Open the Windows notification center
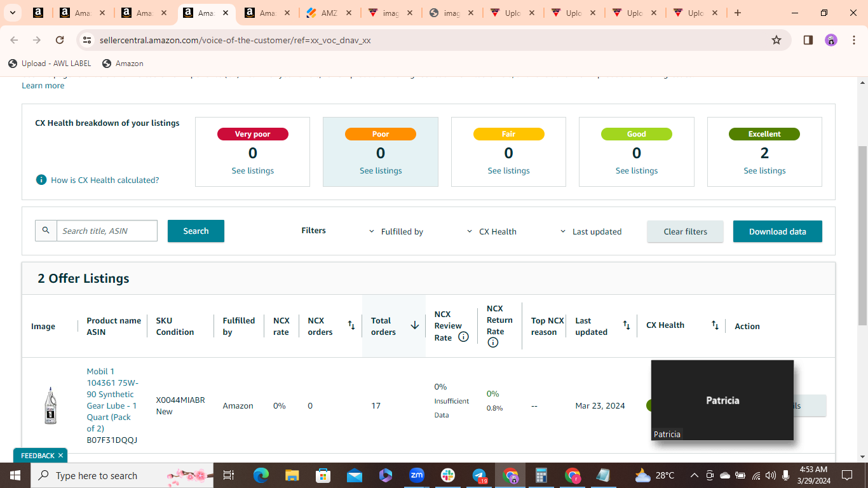 click(847, 475)
